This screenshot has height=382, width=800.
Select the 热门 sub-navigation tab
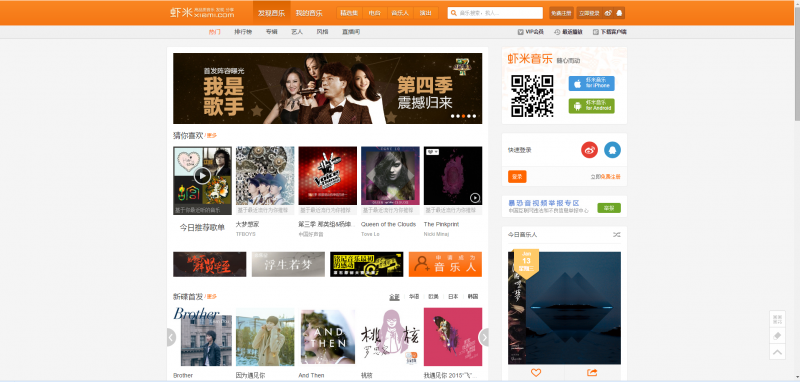(214, 32)
